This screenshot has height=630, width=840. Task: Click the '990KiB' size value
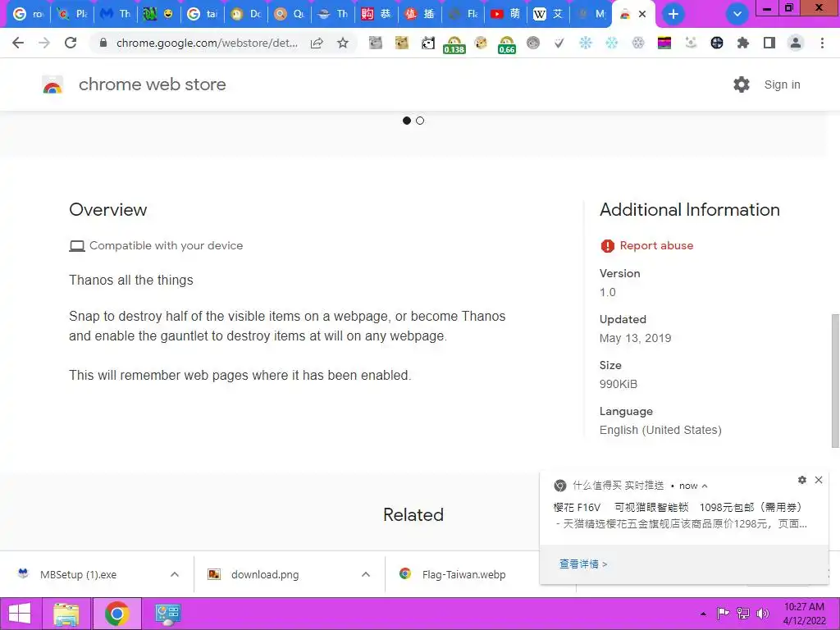619,384
